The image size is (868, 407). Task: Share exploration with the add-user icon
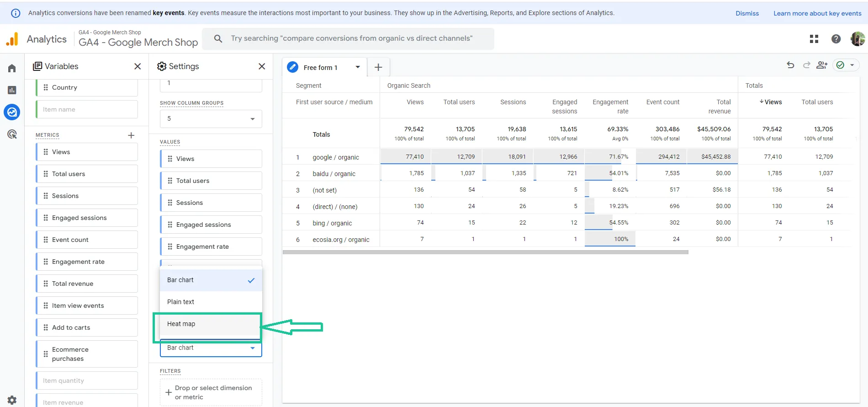point(822,65)
